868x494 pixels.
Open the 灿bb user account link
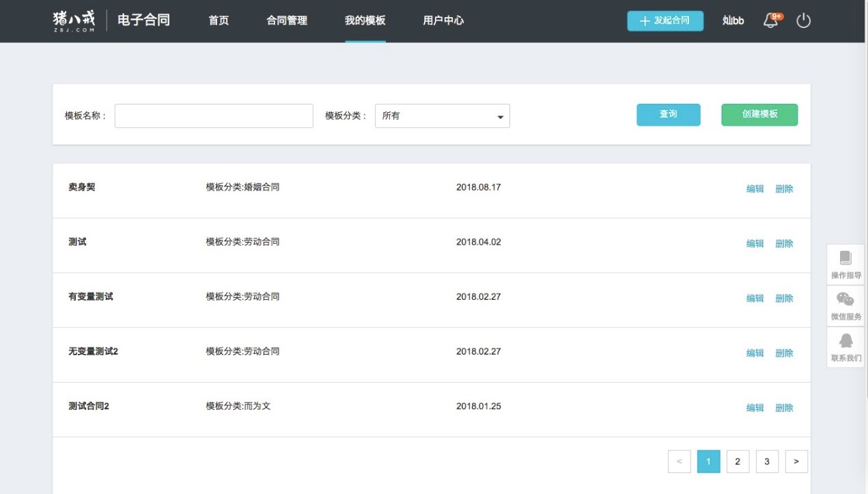733,20
